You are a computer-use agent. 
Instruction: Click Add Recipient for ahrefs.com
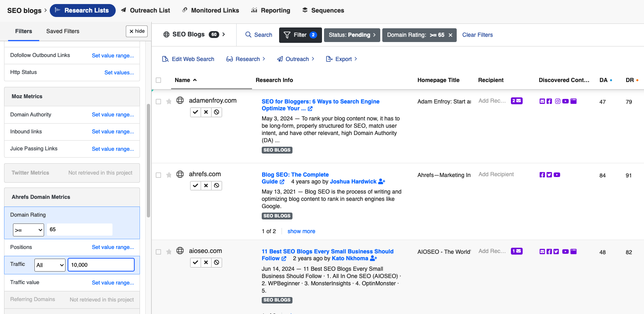496,174
